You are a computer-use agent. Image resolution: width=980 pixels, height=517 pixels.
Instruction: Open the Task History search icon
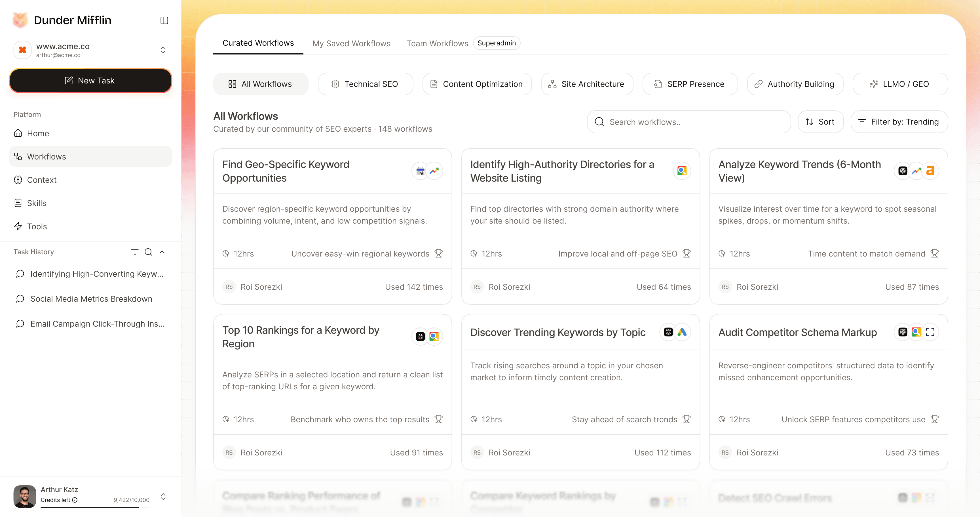[x=148, y=252]
